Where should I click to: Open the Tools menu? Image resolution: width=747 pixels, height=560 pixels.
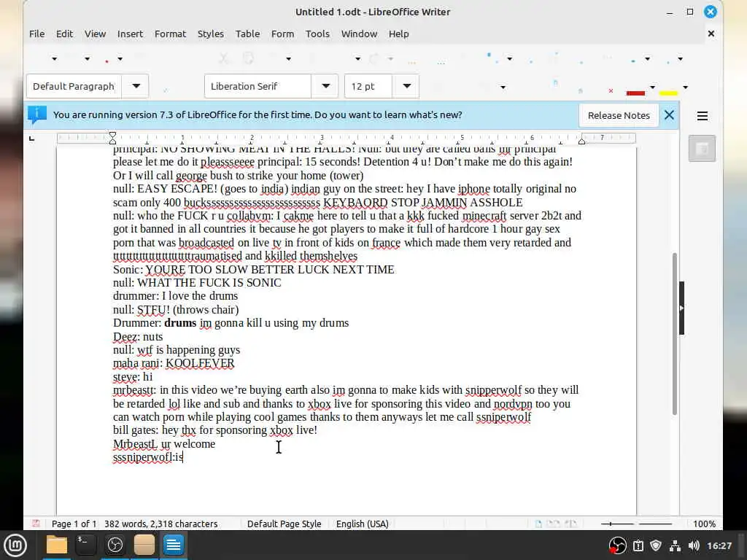(x=317, y=34)
